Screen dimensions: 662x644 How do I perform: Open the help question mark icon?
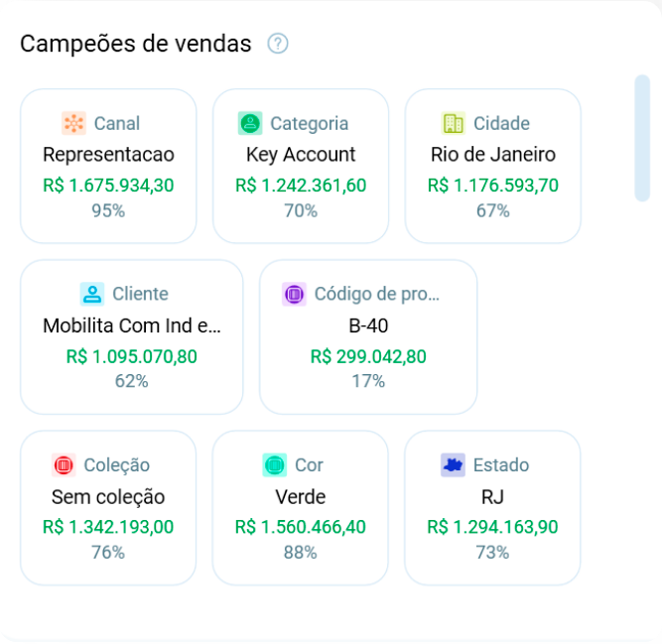(x=278, y=44)
